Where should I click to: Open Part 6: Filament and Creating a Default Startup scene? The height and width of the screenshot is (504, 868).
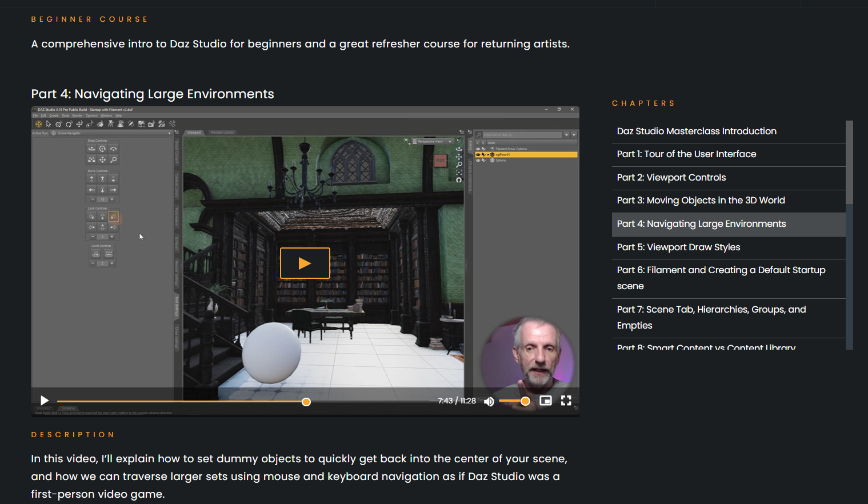729,278
